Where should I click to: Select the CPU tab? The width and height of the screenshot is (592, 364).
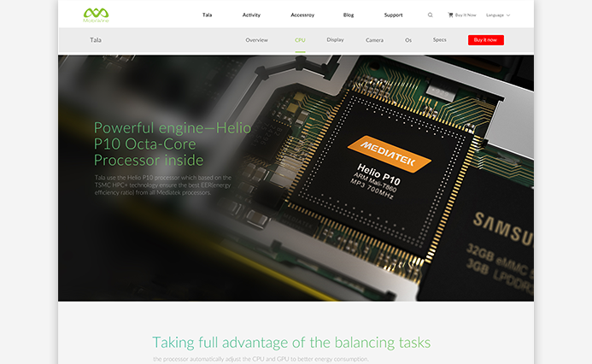[x=300, y=40]
